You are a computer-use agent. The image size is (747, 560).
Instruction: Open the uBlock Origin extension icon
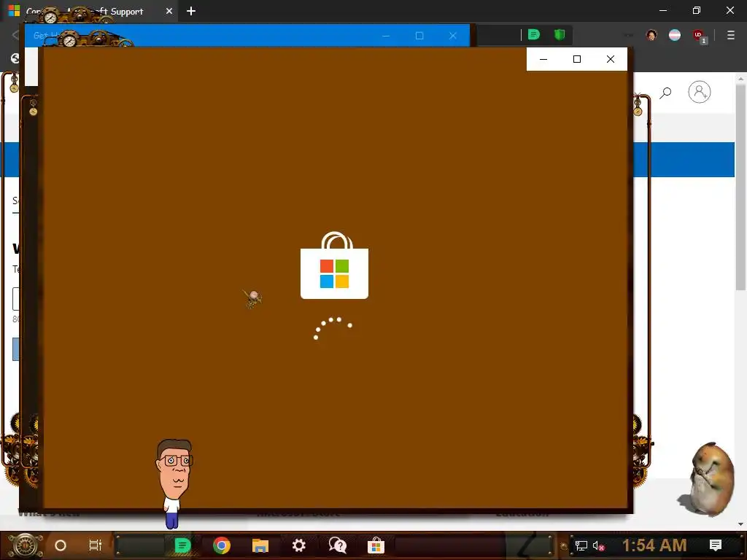699,35
